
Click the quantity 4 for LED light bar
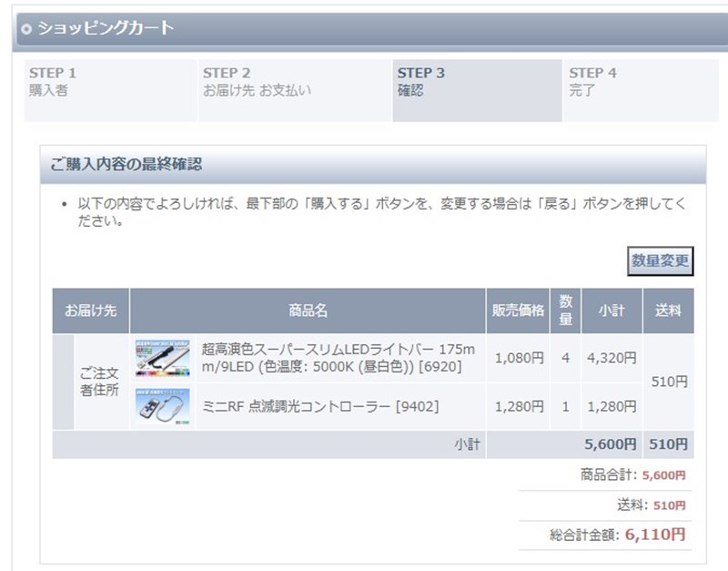point(565,358)
